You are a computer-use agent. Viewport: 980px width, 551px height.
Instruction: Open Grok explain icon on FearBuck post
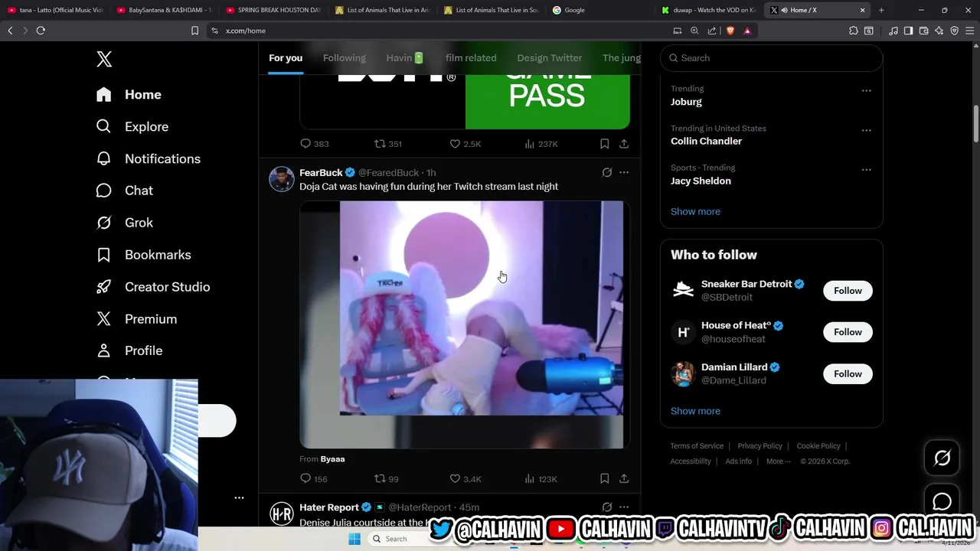(x=606, y=173)
